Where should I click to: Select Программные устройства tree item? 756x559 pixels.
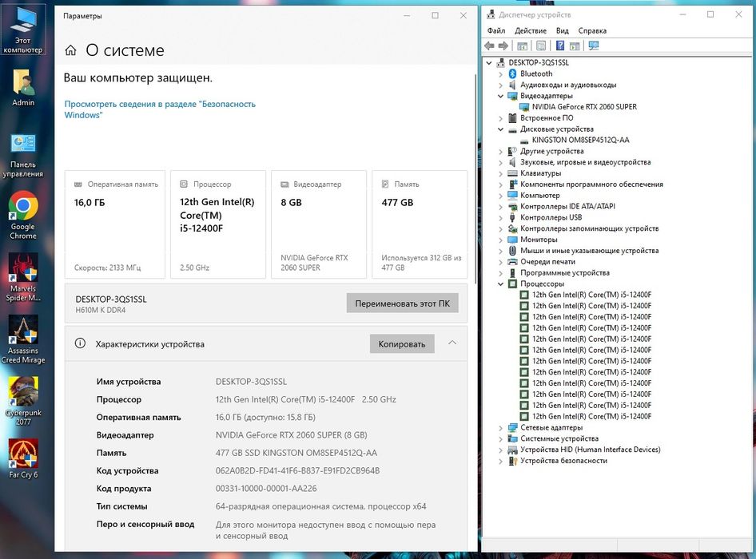click(x=564, y=273)
